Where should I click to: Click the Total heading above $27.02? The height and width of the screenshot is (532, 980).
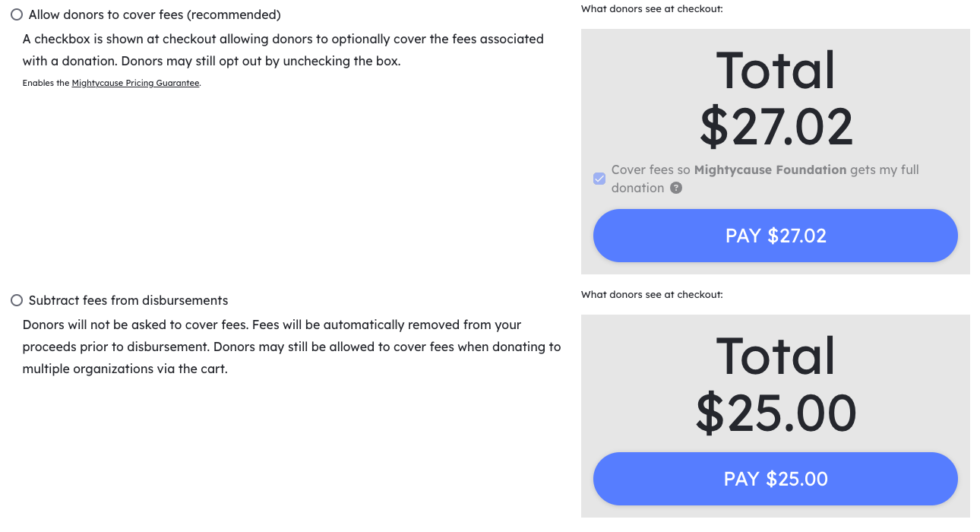click(776, 70)
